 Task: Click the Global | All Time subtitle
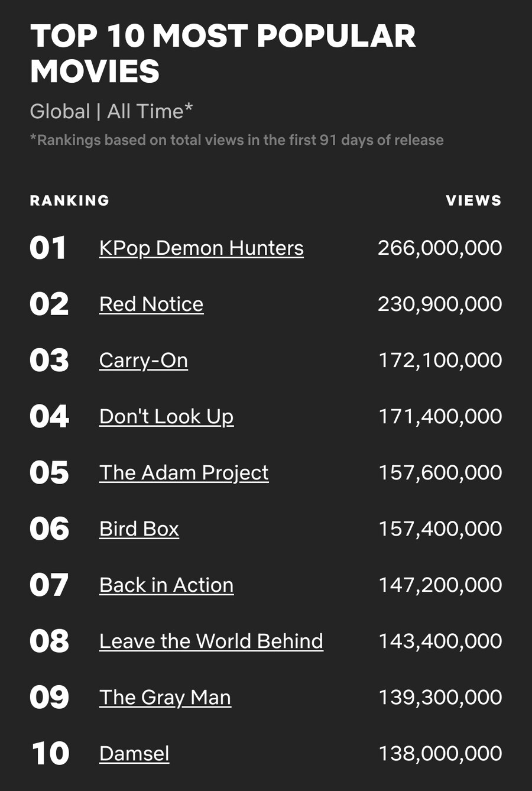point(111,111)
